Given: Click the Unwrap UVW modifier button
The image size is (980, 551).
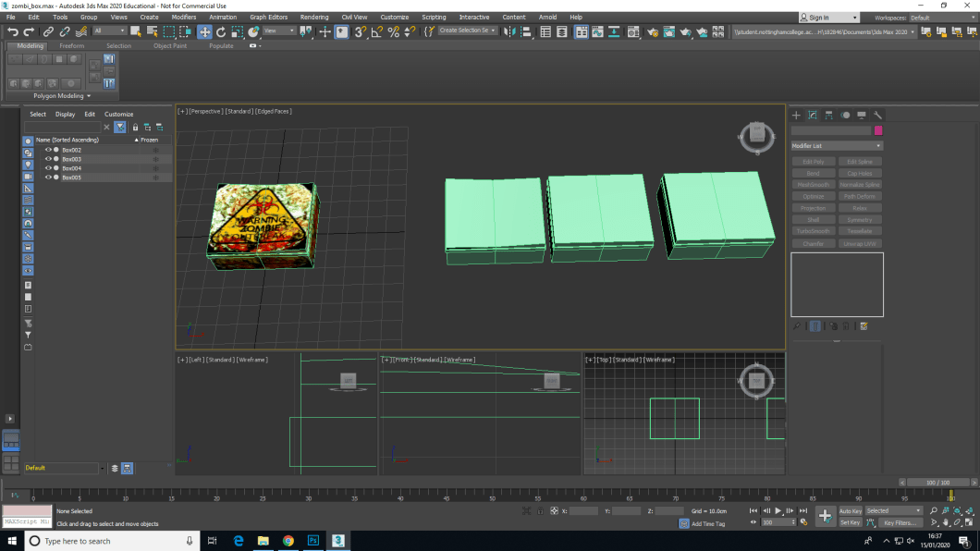Looking at the screenshot, I should [x=860, y=244].
